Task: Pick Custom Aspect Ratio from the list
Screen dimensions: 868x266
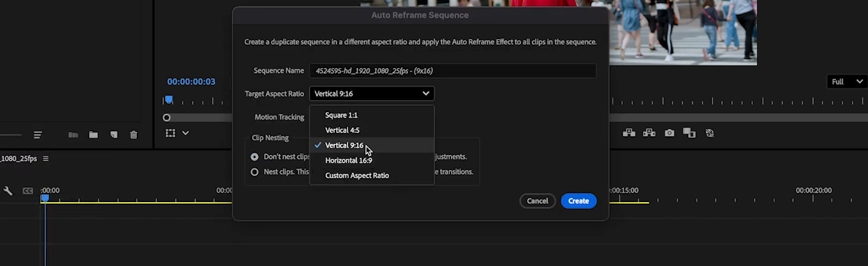Action: pos(372,175)
